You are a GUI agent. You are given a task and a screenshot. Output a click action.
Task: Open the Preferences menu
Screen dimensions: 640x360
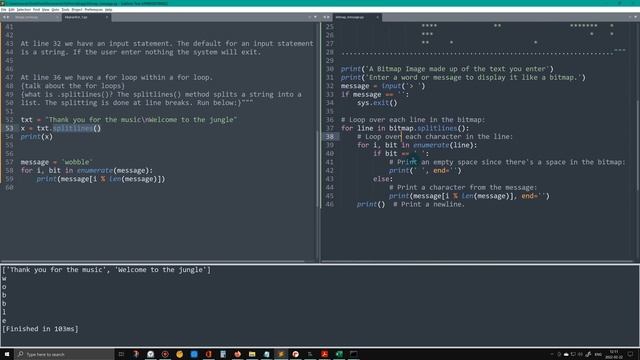[93, 9]
